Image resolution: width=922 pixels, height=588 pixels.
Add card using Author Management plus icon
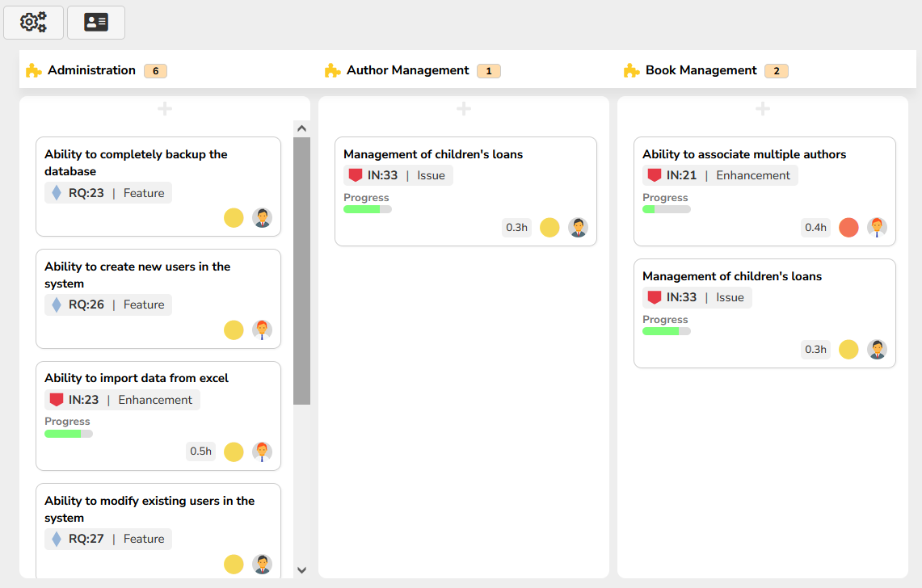(464, 108)
